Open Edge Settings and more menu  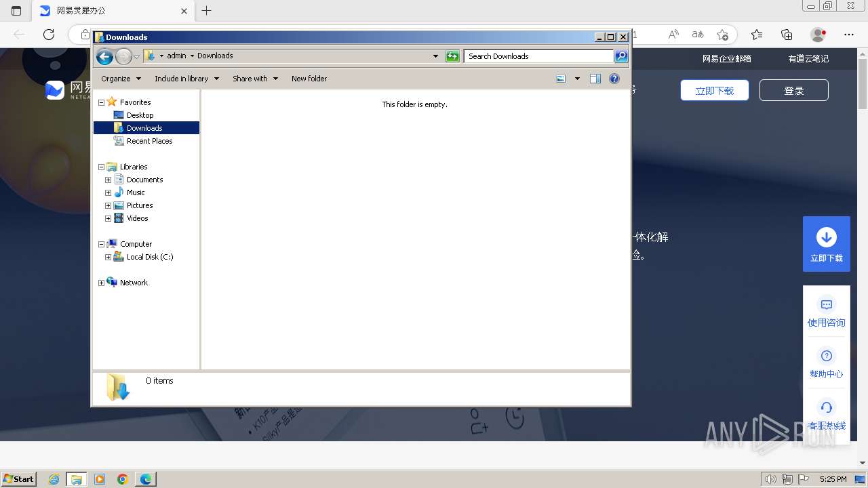(849, 34)
